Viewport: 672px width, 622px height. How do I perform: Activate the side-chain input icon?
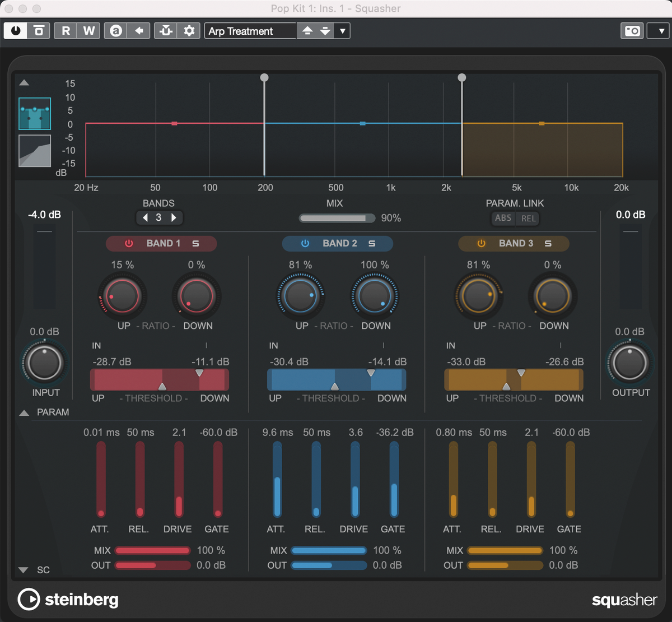tap(166, 30)
